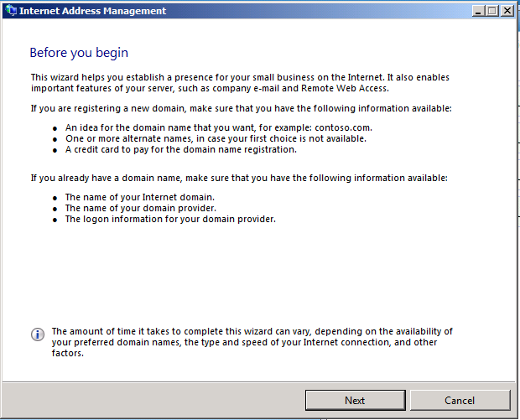
Task: Maximize the wizard window
Action: click(x=491, y=11)
